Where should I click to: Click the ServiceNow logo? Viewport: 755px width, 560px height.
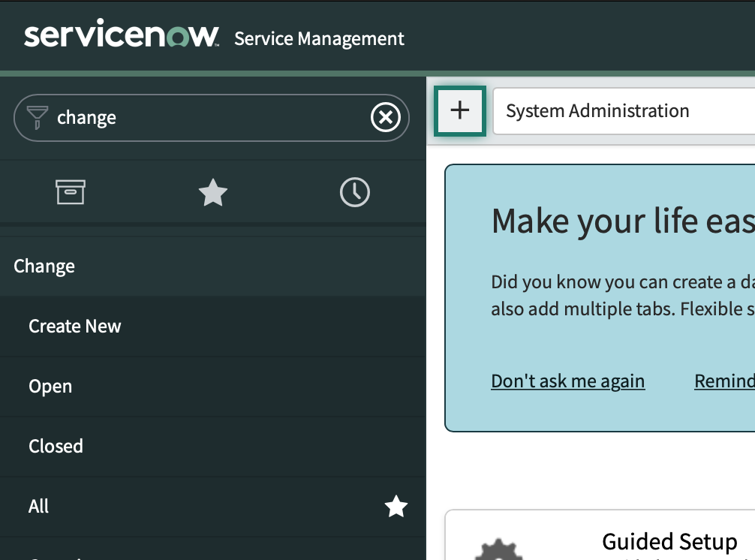pos(122,36)
